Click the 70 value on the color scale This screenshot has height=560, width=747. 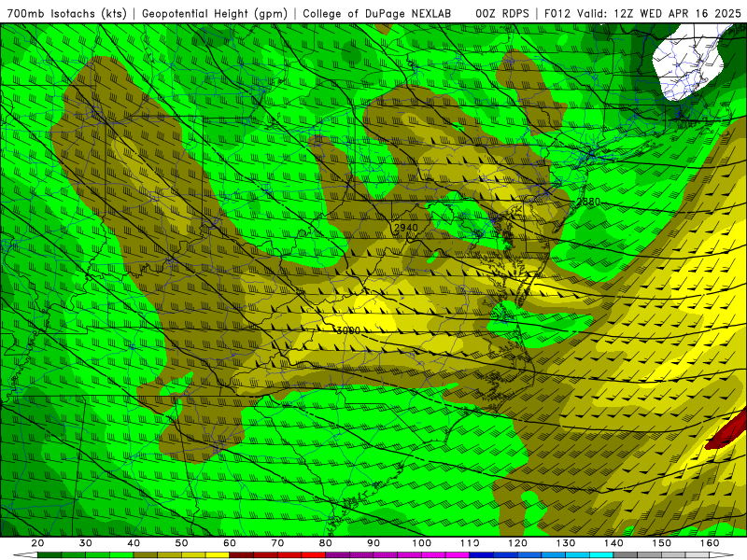(277, 543)
